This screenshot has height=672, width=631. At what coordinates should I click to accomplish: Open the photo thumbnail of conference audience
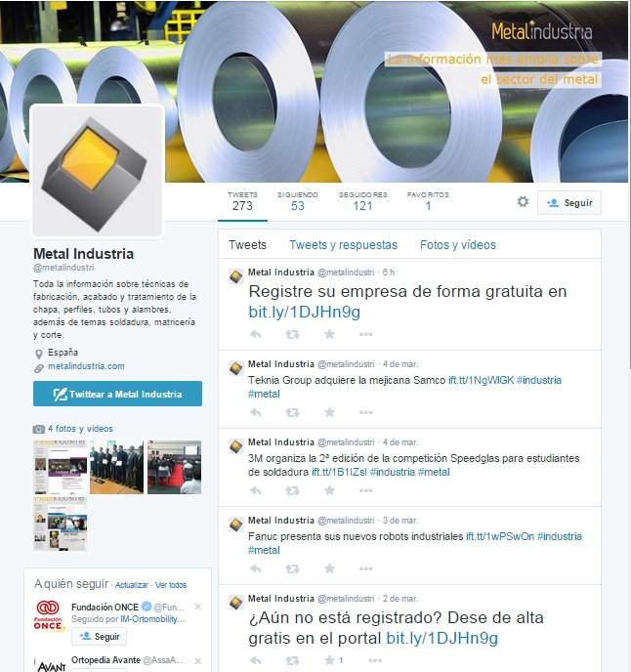pos(175,467)
